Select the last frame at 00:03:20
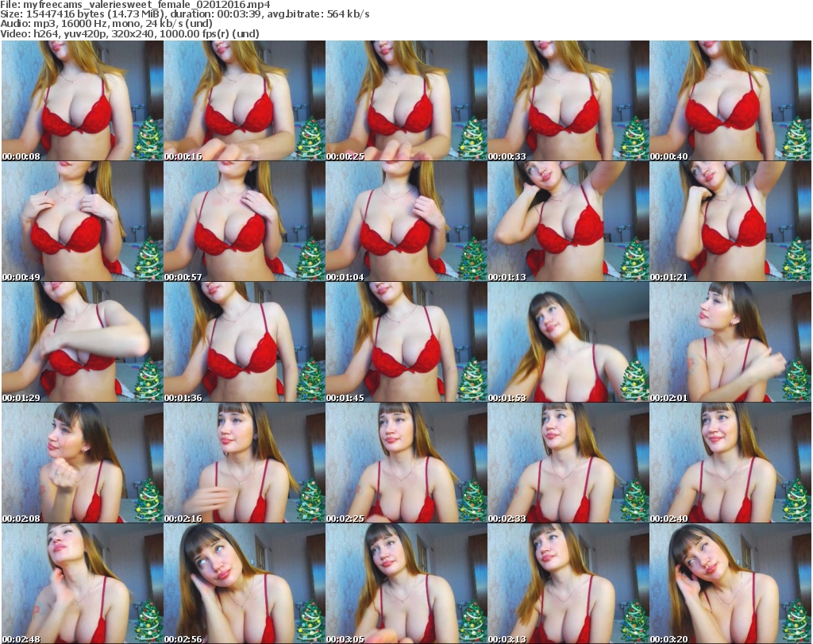Image resolution: width=813 pixels, height=644 pixels. (x=730, y=584)
